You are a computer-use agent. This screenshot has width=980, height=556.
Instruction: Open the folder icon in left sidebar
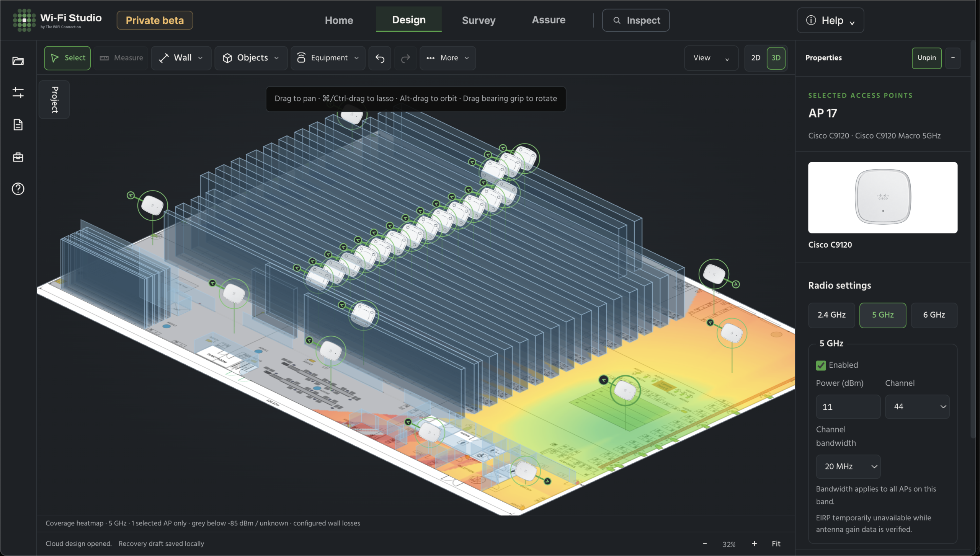(18, 60)
